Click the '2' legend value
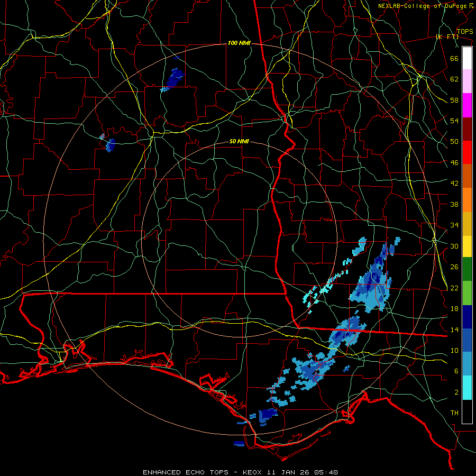 point(456,392)
